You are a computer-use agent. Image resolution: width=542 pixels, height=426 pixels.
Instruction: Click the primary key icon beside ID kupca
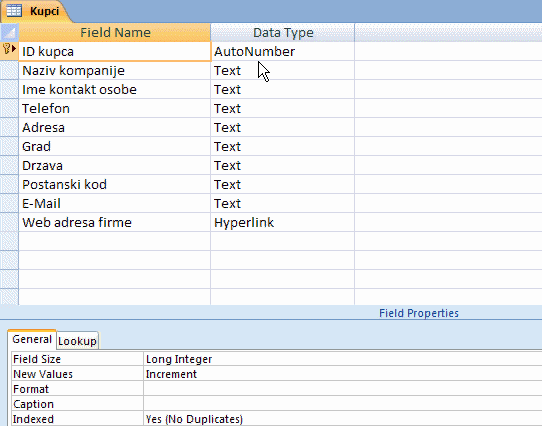click(x=7, y=49)
